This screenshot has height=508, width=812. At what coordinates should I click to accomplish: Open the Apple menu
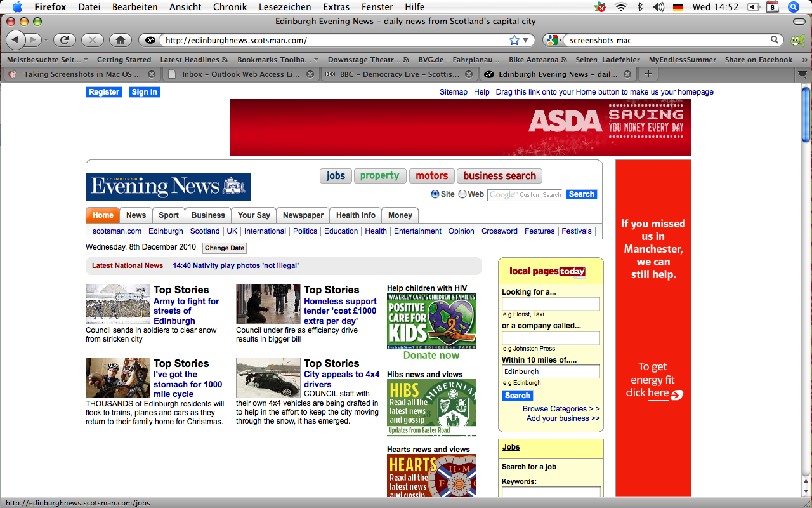17,7
